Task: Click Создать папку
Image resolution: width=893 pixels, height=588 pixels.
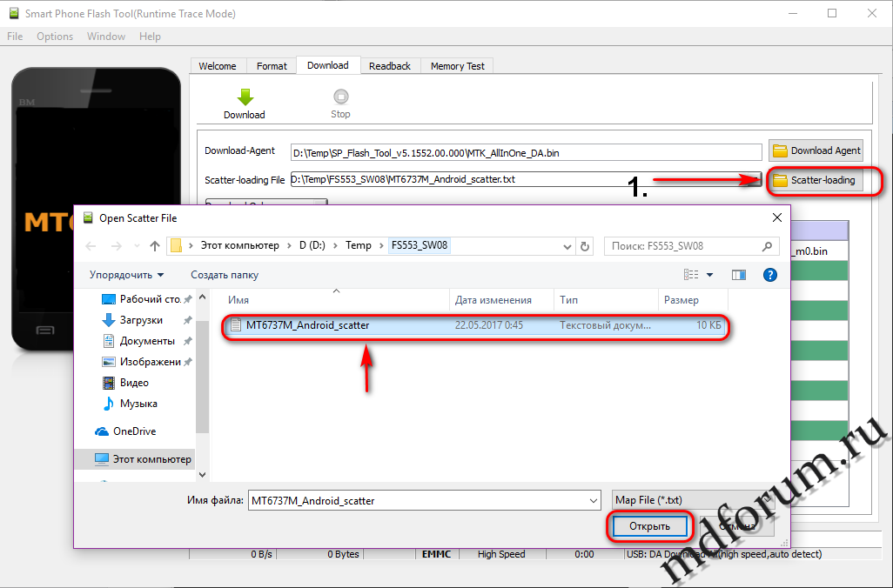Action: point(225,275)
